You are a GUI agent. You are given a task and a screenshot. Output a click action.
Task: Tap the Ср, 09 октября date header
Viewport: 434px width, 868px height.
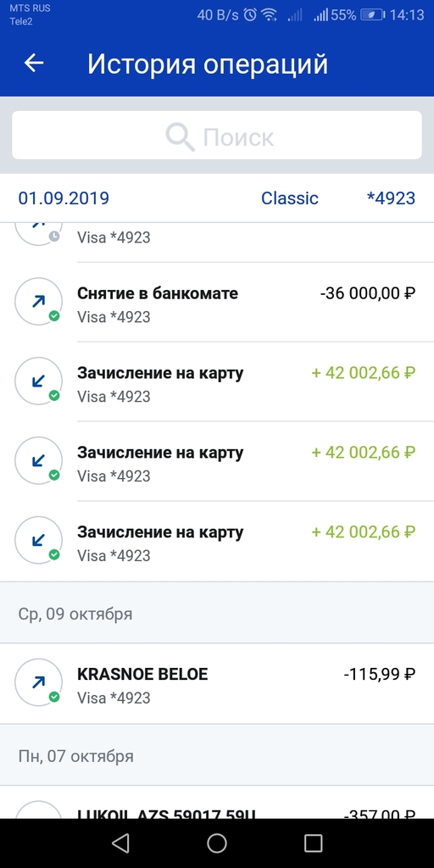point(75,614)
